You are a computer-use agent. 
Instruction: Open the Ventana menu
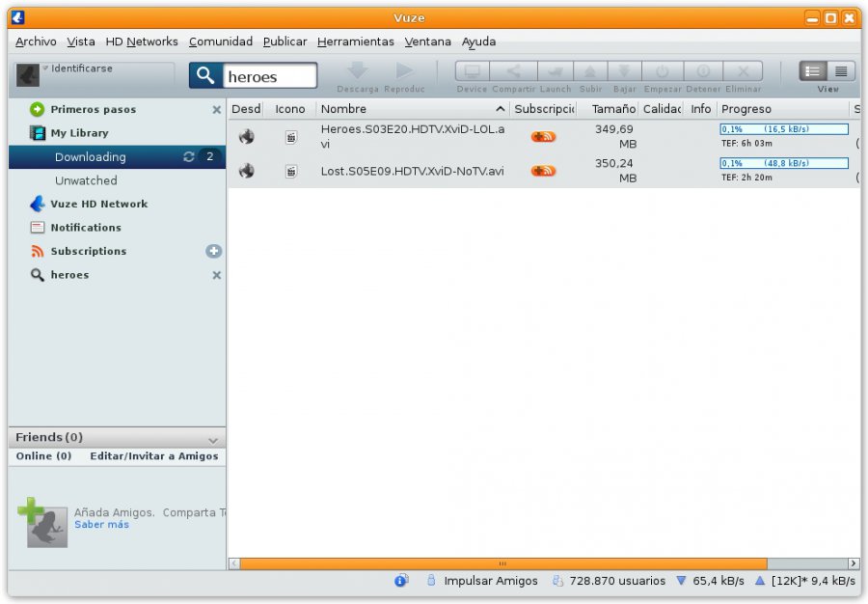(x=427, y=41)
